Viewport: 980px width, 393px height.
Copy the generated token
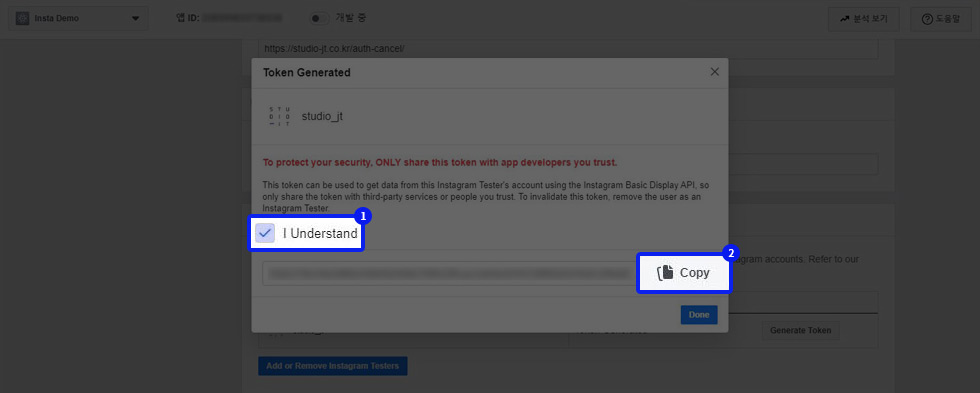coord(683,273)
